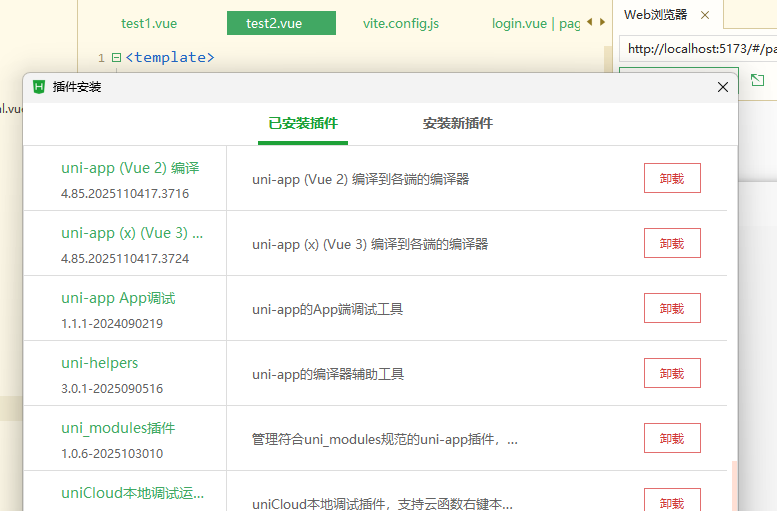Select the Web浏览器 panel tab
Viewport: 777px width, 511px height.
coord(655,15)
